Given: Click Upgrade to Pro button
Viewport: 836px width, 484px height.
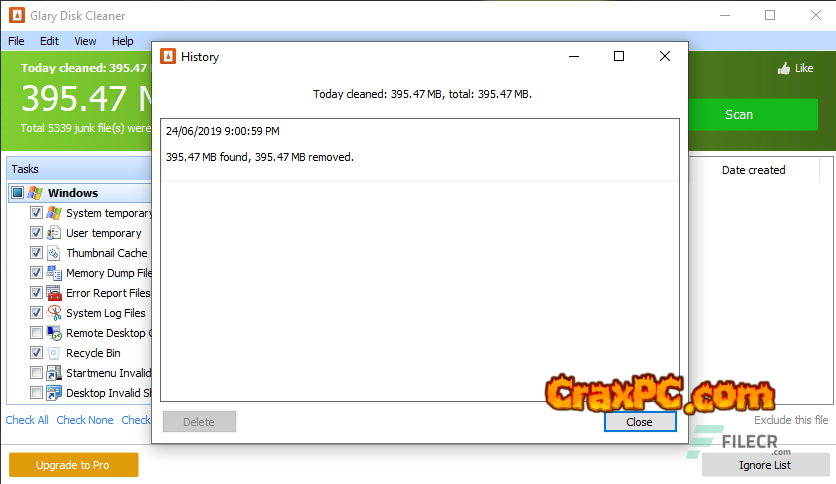Looking at the screenshot, I should tap(73, 465).
